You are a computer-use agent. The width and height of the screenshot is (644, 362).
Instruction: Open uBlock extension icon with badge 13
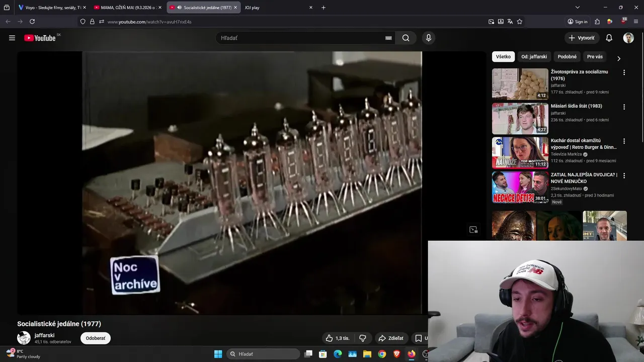(x=623, y=22)
